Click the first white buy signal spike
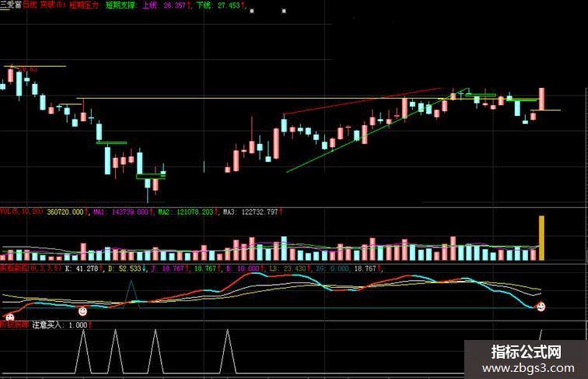588x379 pixels. coord(83,352)
